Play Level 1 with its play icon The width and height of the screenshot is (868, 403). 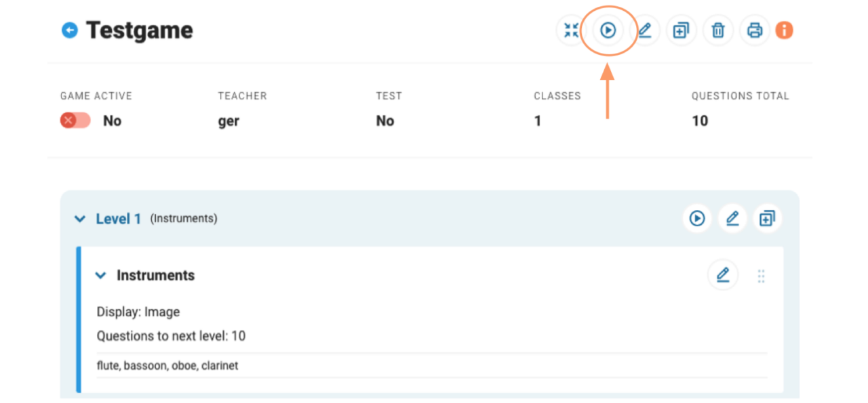pyautogui.click(x=697, y=219)
